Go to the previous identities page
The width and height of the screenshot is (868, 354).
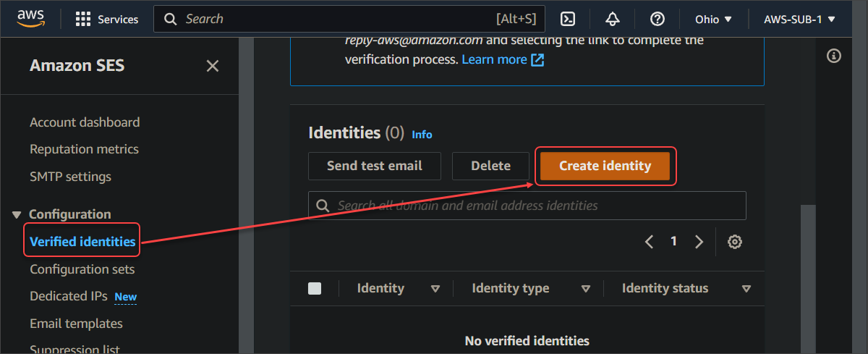pyautogui.click(x=649, y=242)
